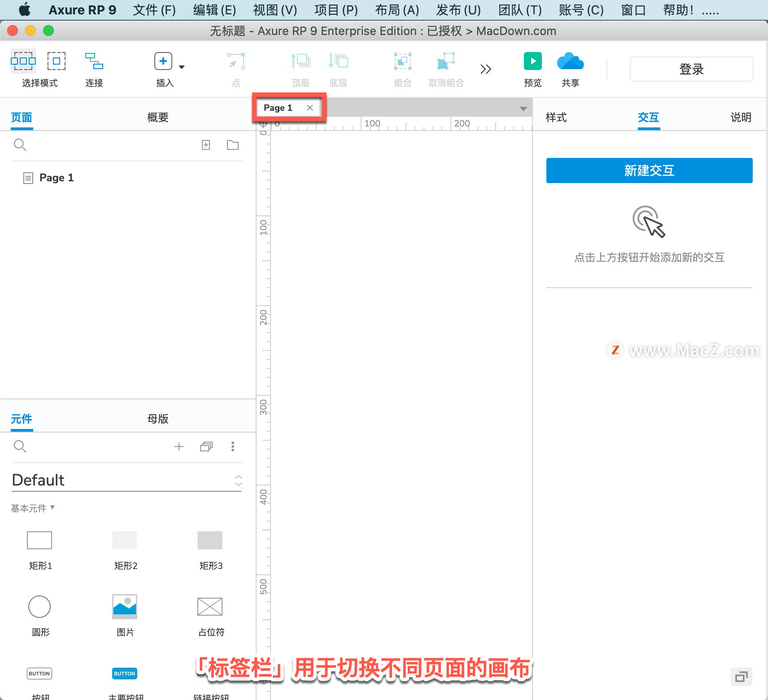Open the 窗口 menu
This screenshot has height=700, width=768.
[633, 10]
